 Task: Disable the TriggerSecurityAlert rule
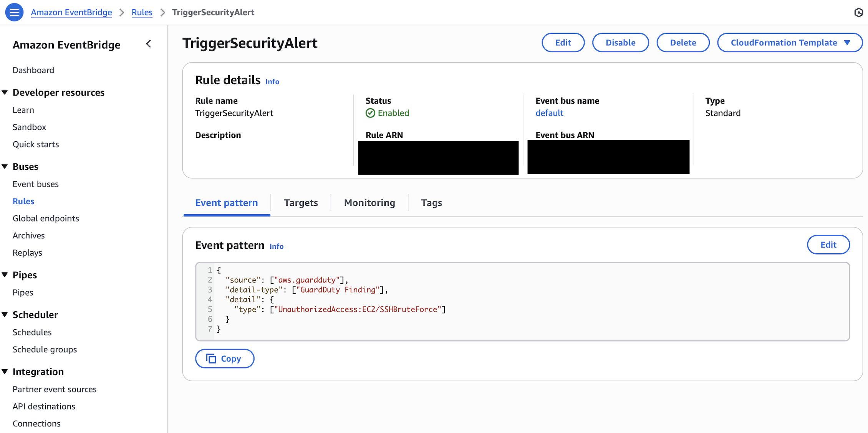[621, 43]
